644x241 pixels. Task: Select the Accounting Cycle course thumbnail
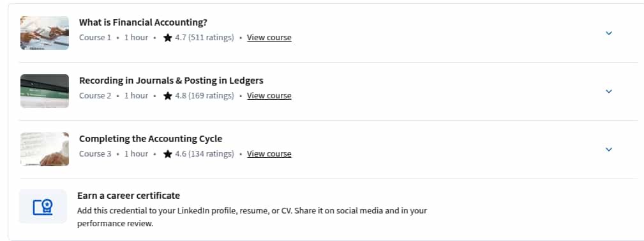click(x=44, y=149)
